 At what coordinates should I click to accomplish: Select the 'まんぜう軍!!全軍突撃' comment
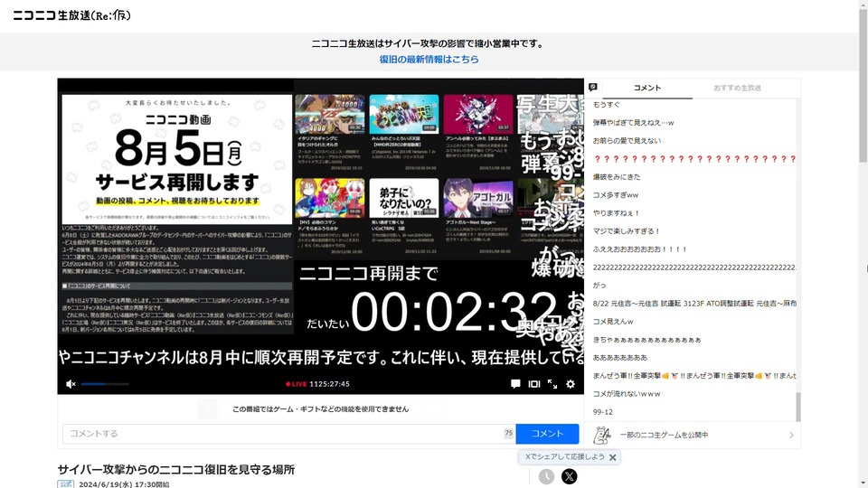693,376
